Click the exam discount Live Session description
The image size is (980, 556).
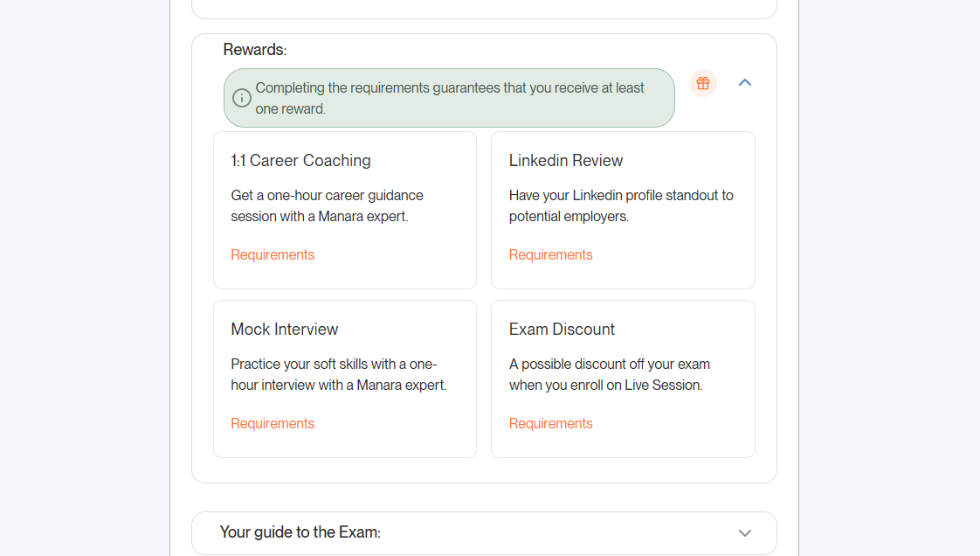[610, 375]
